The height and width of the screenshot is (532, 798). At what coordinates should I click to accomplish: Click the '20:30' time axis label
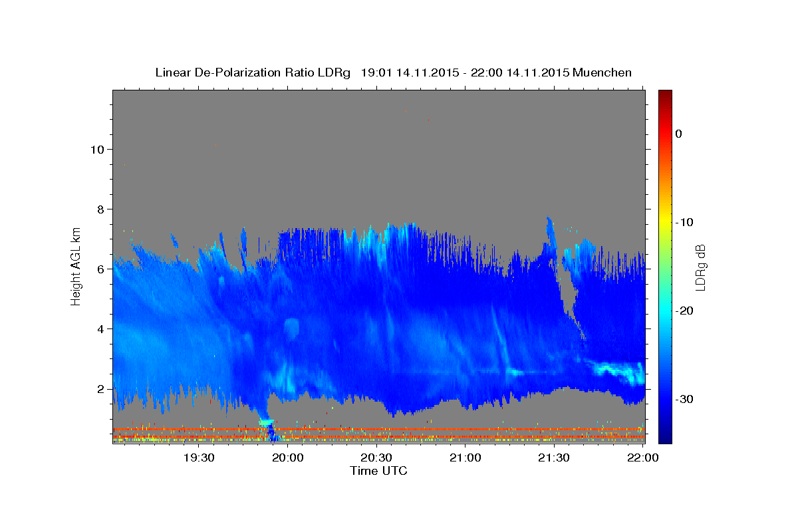click(x=377, y=458)
